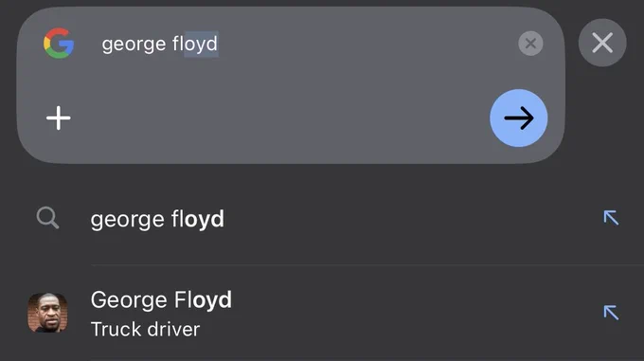Image resolution: width=644 pixels, height=361 pixels.
Task: Close the search overlay with the large X
Action: tap(602, 43)
